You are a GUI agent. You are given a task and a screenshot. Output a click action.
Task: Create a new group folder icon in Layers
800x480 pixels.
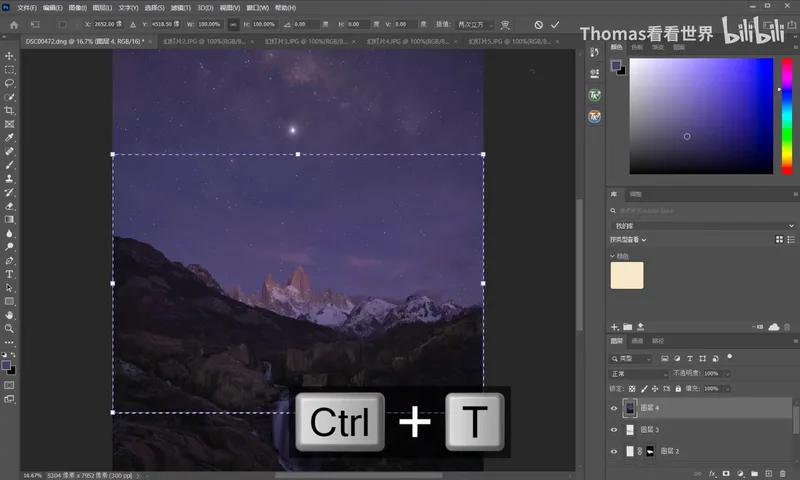754,474
